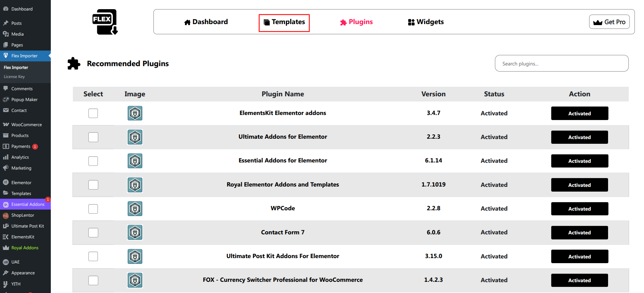Tick the WPCode plugin checkbox
Screen dimensions: 644x293
(93, 209)
